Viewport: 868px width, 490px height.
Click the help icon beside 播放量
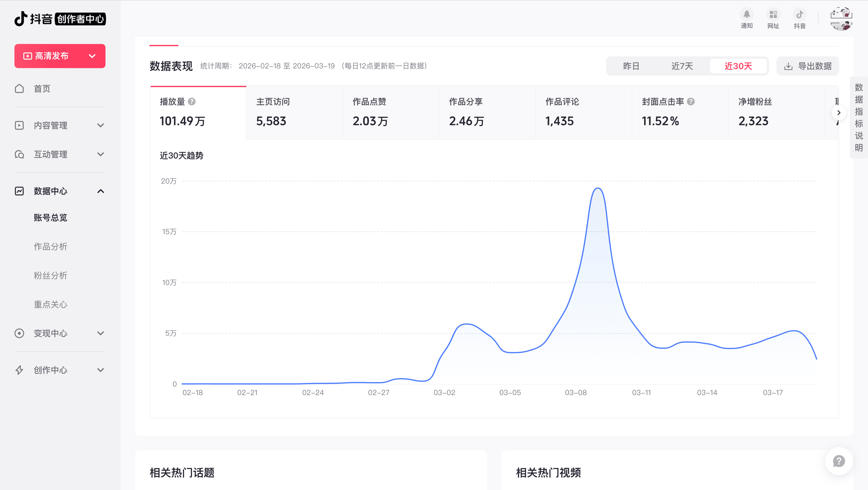click(192, 102)
